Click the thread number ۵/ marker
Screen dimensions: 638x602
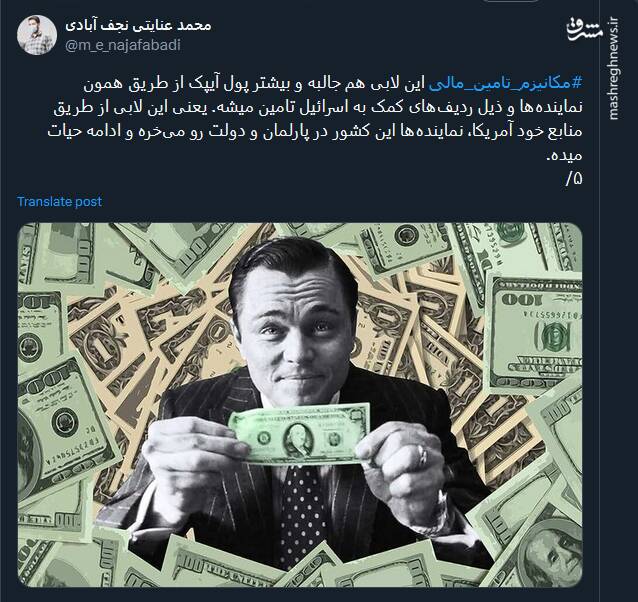[574, 178]
